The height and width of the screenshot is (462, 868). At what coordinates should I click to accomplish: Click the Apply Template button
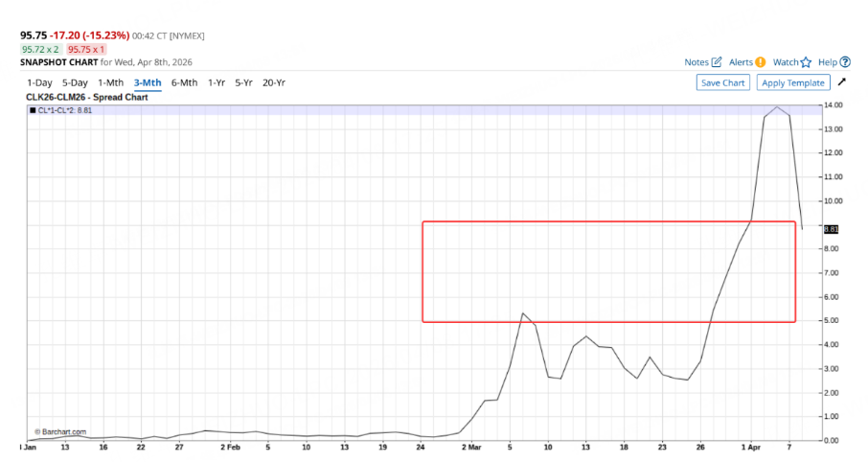(x=793, y=82)
